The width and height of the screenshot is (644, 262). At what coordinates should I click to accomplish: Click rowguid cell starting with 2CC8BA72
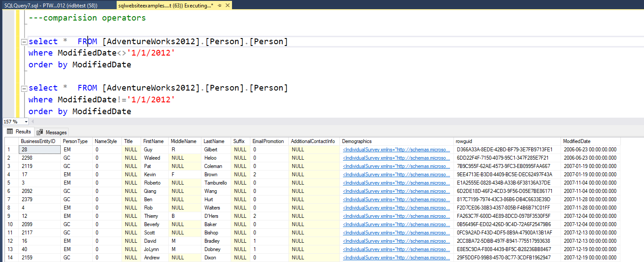(507, 241)
